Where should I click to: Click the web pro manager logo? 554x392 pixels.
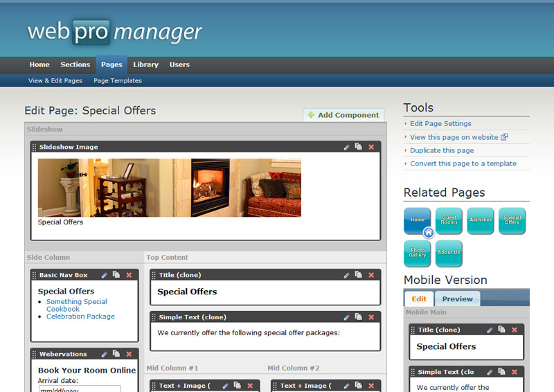[x=115, y=32]
